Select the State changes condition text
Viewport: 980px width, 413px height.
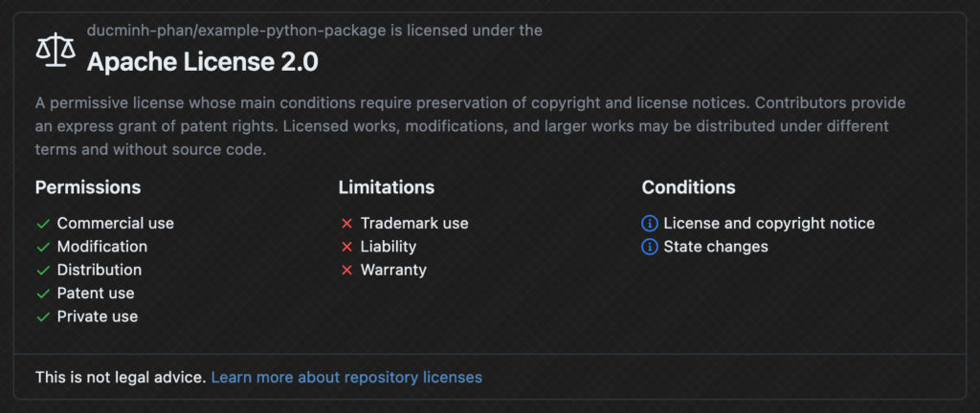pyautogui.click(x=716, y=247)
